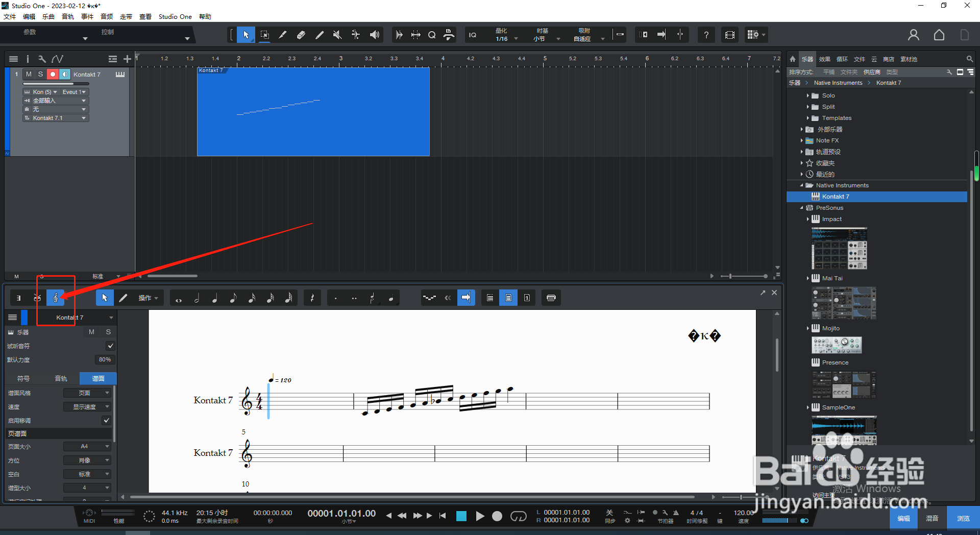Screen dimensions: 980x535
Task: Choose quarter note value
Action: (x=215, y=298)
